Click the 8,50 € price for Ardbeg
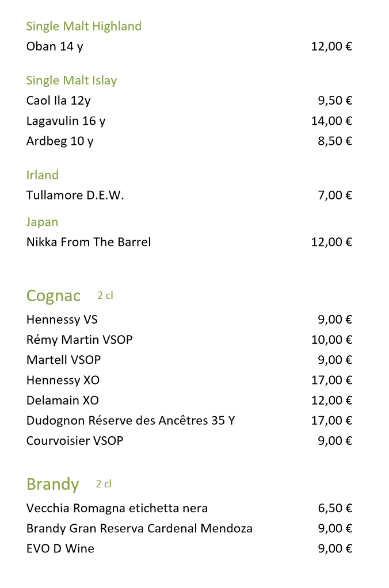This screenshot has height=588, width=389. coord(335,141)
